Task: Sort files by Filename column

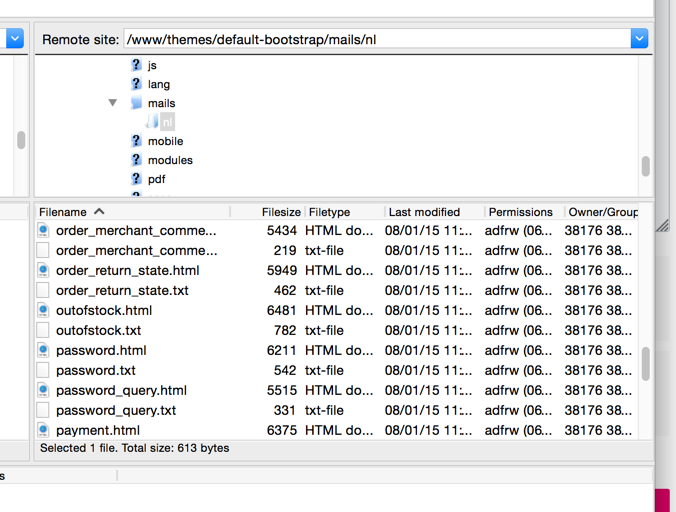Action: point(63,212)
